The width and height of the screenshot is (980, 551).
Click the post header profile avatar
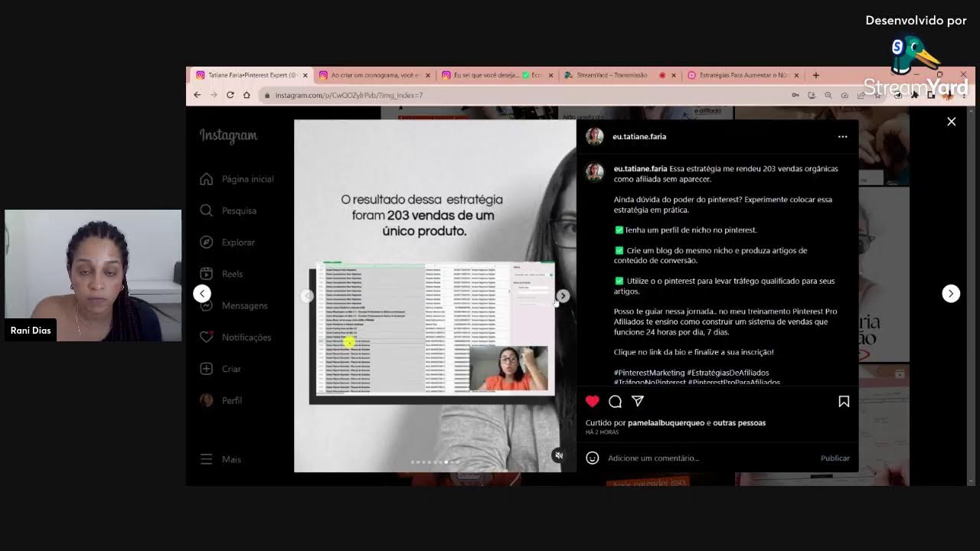pyautogui.click(x=595, y=136)
